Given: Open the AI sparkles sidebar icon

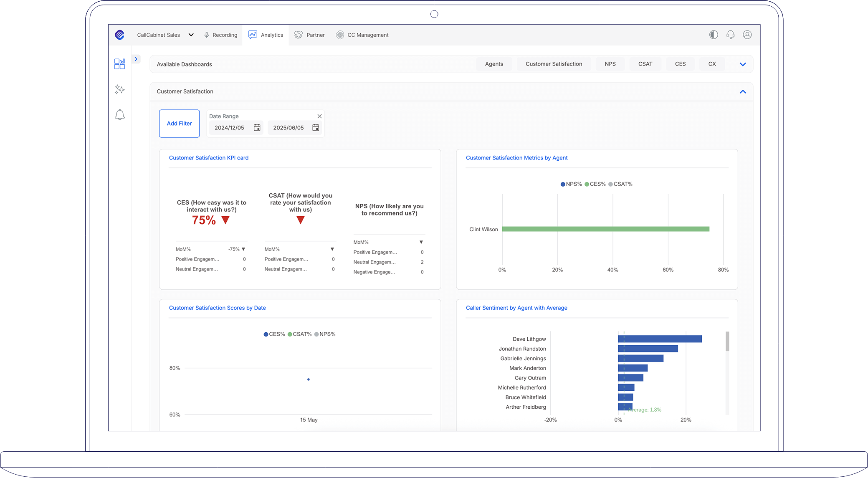Looking at the screenshot, I should click(119, 89).
